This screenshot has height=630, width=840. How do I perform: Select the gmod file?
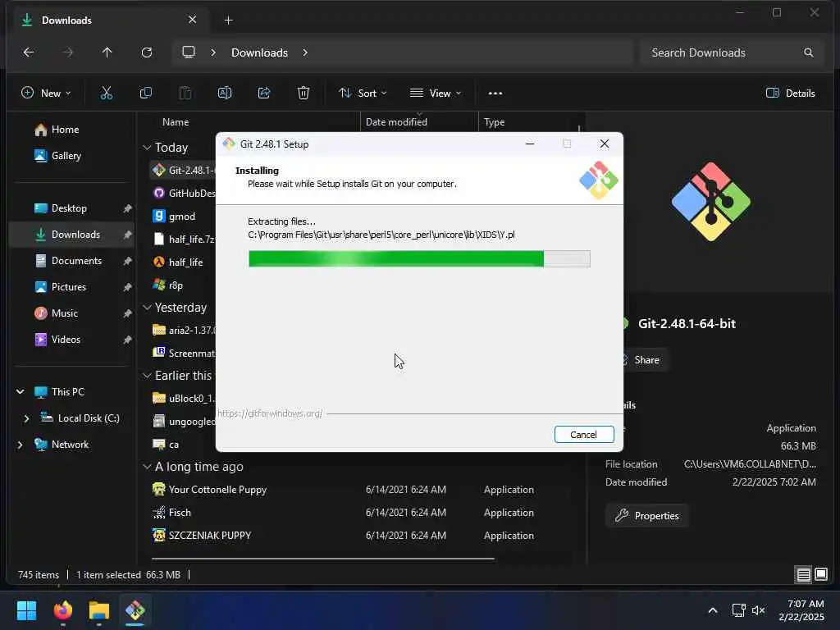pos(181,217)
